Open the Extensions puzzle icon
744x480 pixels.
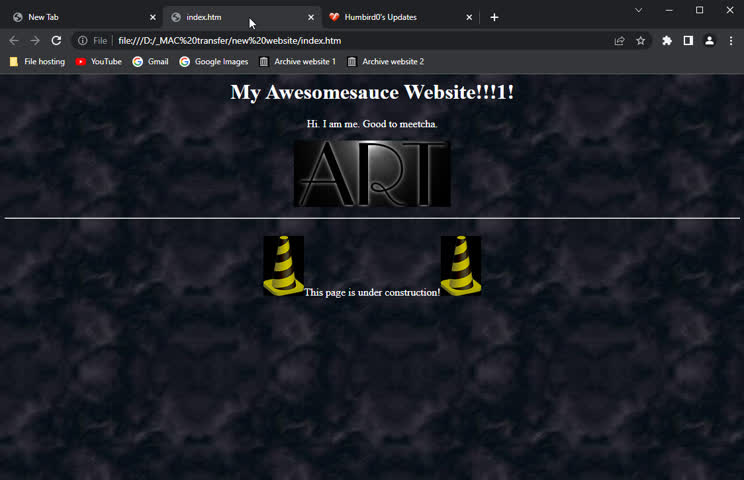667,41
